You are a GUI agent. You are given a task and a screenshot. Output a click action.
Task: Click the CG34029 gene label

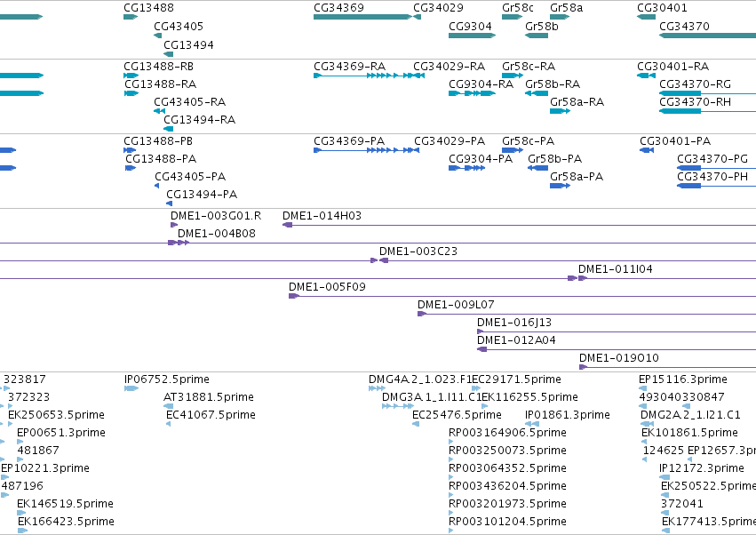pyautogui.click(x=438, y=8)
